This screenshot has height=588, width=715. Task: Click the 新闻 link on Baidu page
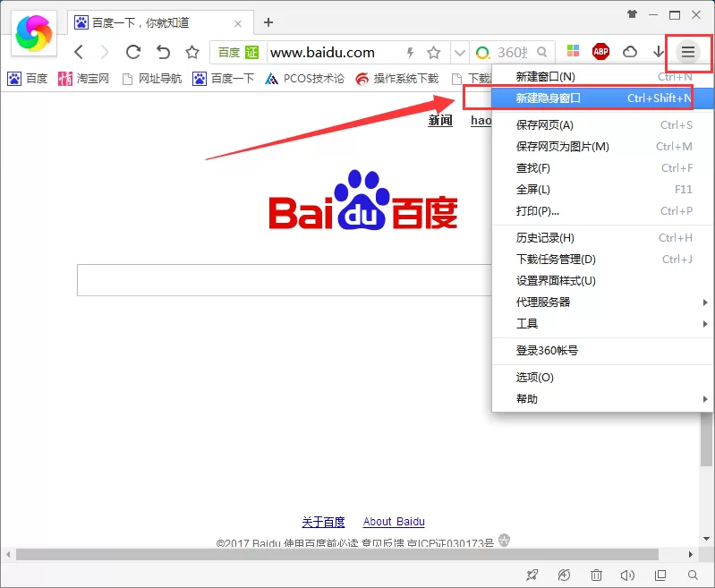tap(440, 121)
